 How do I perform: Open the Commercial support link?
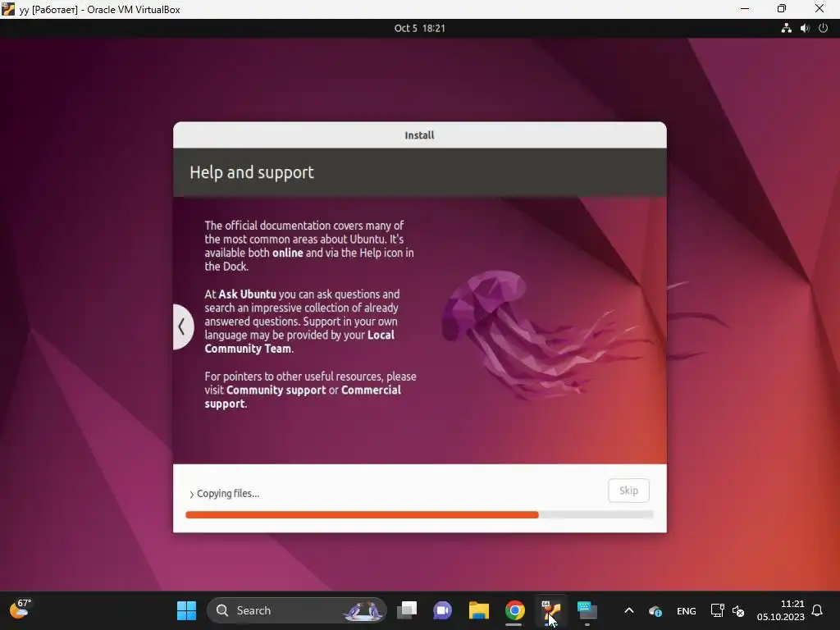point(303,397)
